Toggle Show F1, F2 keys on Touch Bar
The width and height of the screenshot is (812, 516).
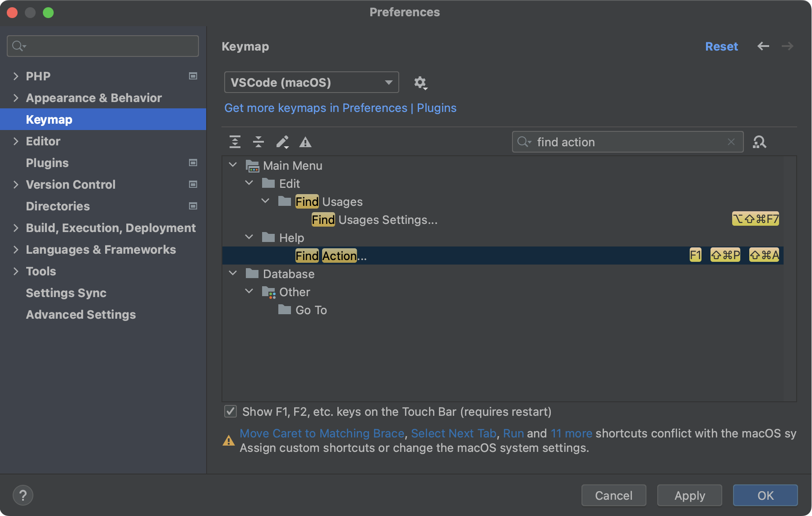pyautogui.click(x=231, y=411)
